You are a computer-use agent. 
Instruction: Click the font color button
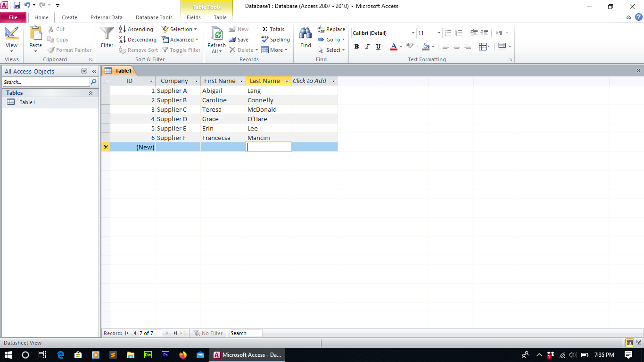pyautogui.click(x=394, y=47)
